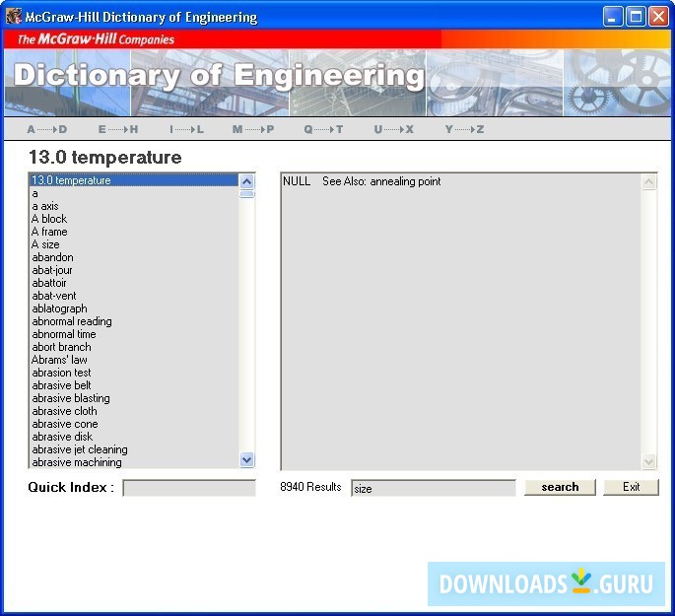The width and height of the screenshot is (675, 616).
Task: Select 'abat-vent' in the word list
Action: tap(134, 296)
